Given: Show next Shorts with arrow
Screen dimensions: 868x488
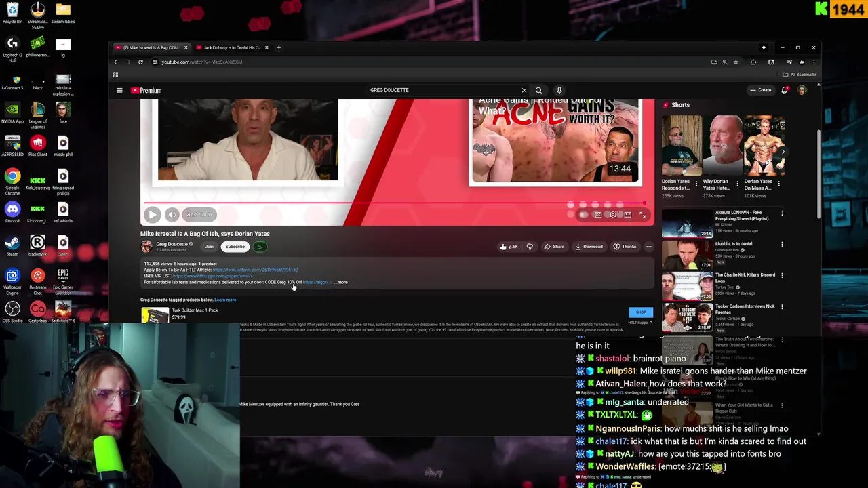Looking at the screenshot, I should 783,152.
